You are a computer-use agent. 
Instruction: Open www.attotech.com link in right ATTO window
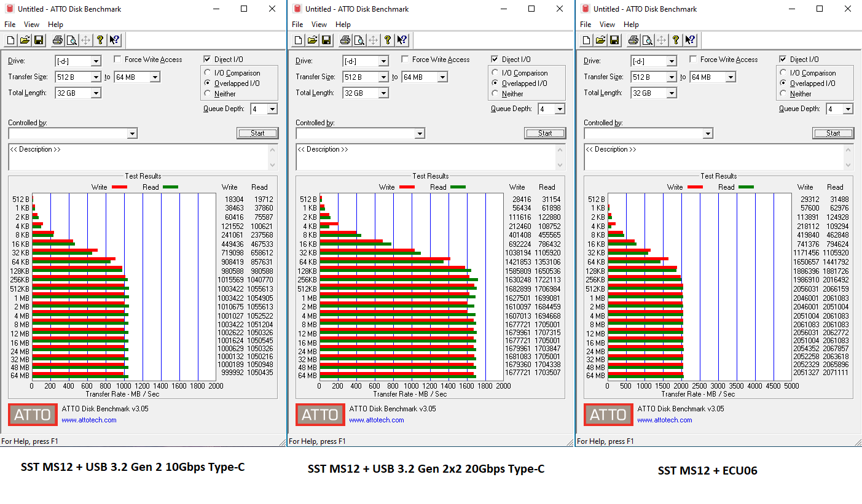point(664,420)
